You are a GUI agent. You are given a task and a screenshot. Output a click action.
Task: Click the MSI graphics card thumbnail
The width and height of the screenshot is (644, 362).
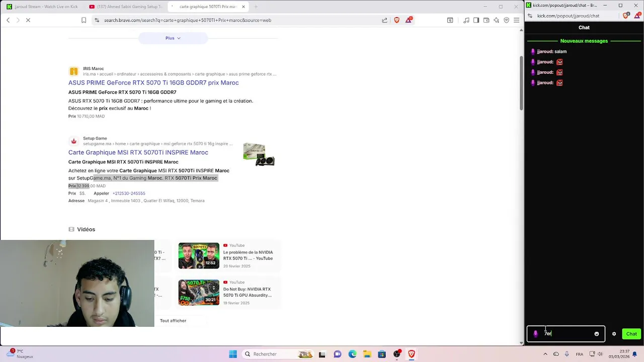(x=259, y=154)
